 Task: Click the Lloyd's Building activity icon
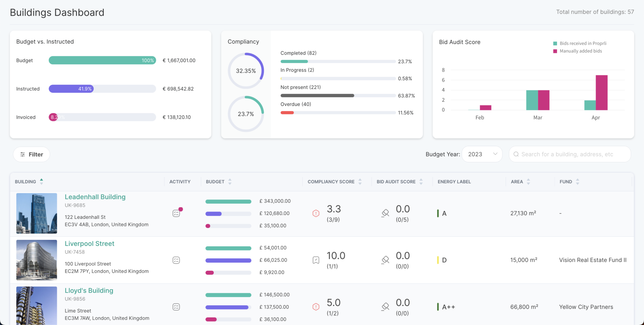pos(176,307)
